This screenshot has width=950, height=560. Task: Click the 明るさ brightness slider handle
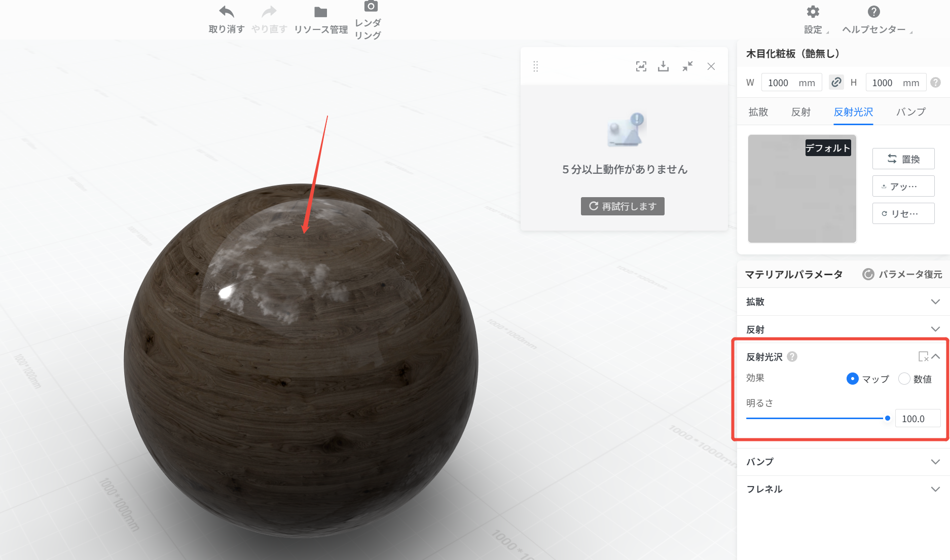[888, 418]
